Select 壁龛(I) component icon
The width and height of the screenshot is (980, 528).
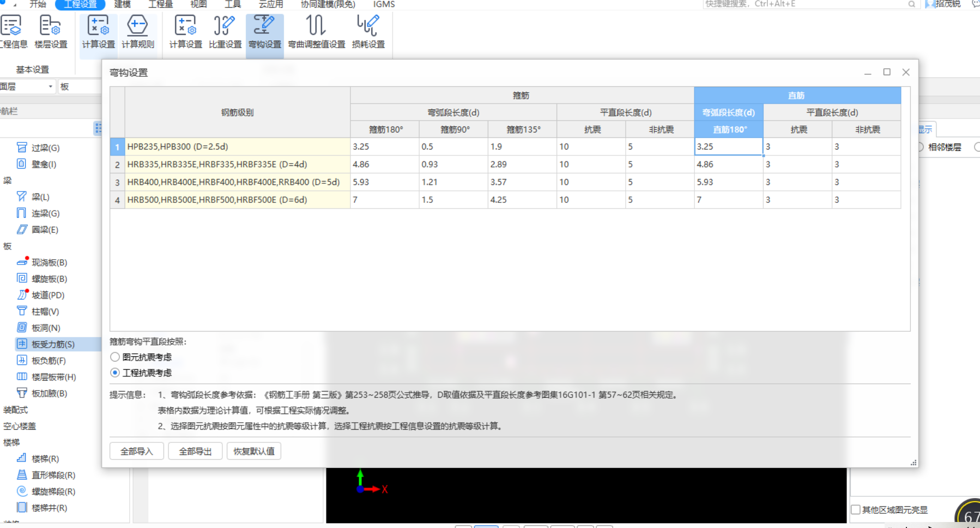(x=22, y=164)
